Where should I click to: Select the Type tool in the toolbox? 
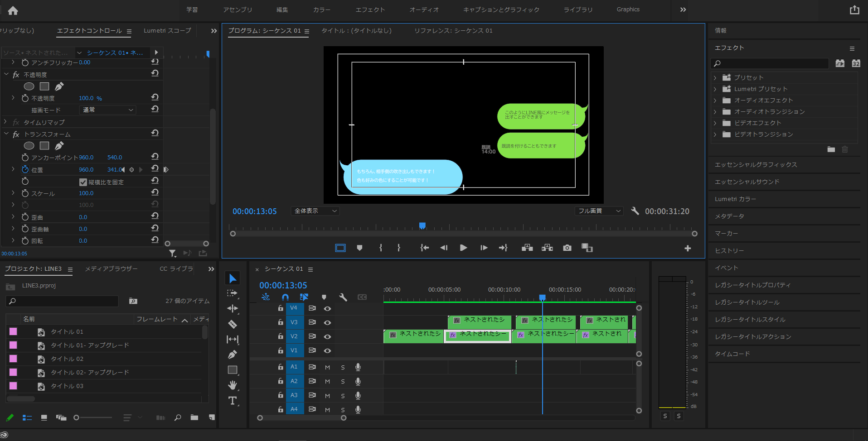point(233,401)
